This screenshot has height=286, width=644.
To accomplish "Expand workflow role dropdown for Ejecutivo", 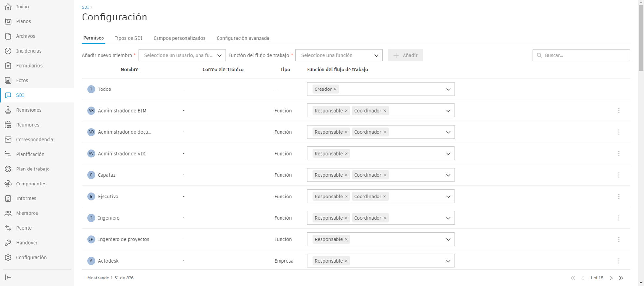I will (448, 197).
